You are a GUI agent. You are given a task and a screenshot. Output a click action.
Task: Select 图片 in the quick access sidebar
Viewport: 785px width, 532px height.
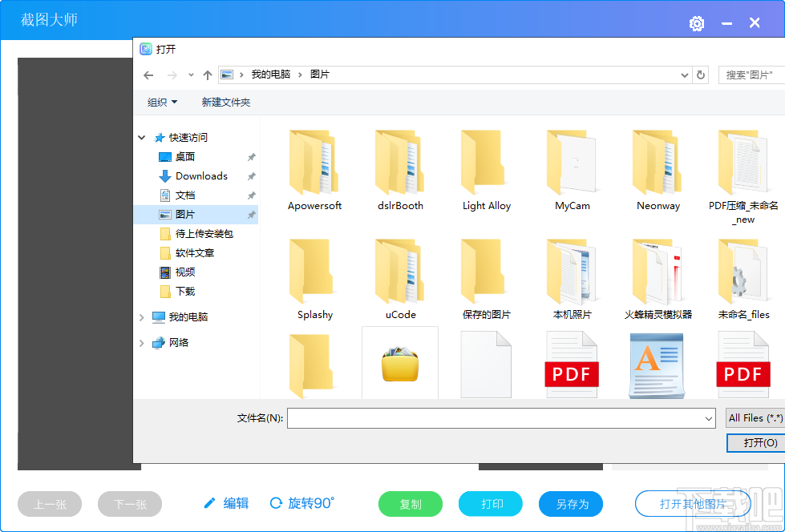pos(183,214)
